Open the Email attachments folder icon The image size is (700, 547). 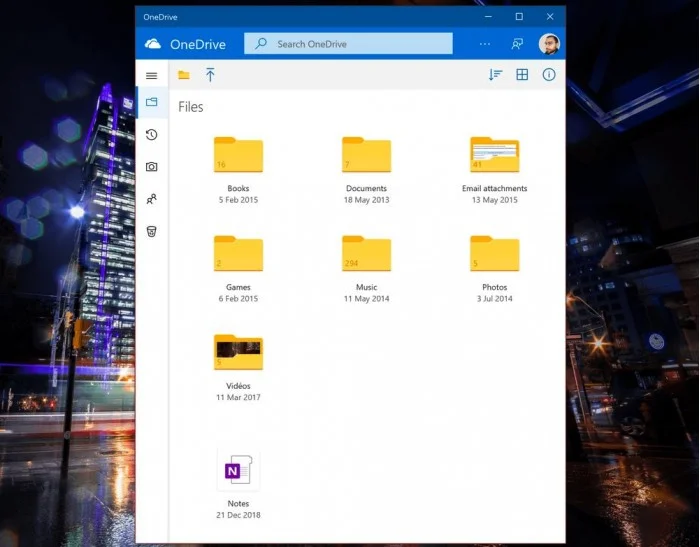tap(495, 154)
